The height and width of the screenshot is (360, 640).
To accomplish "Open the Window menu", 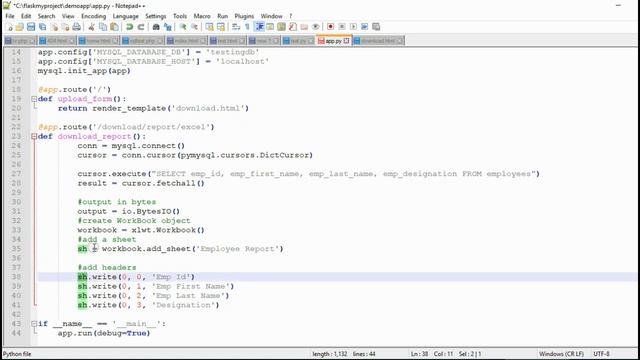I will click(x=271, y=16).
